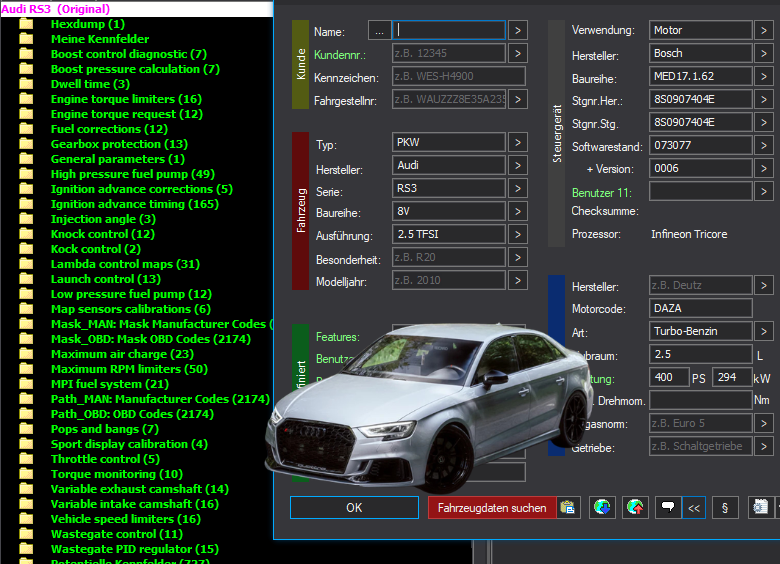This screenshot has width=780, height=564.
Task: Open the arrow list next to Art Turbo-Benzin
Action: 764,331
